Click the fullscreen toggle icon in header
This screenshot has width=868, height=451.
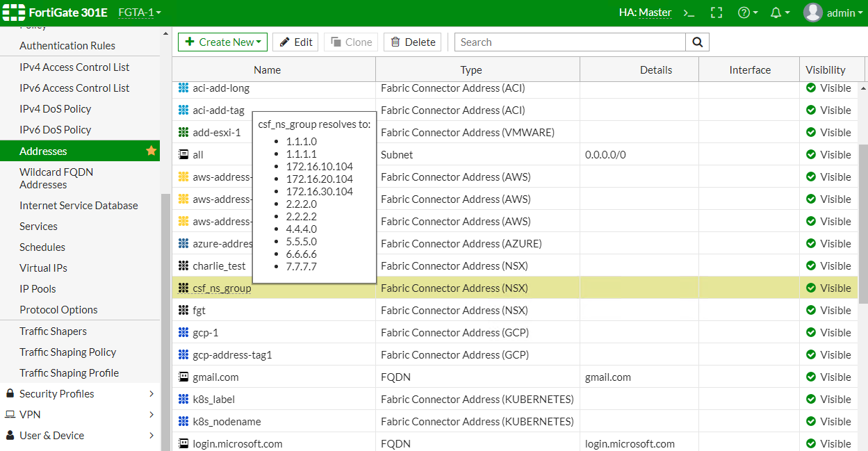pos(716,12)
